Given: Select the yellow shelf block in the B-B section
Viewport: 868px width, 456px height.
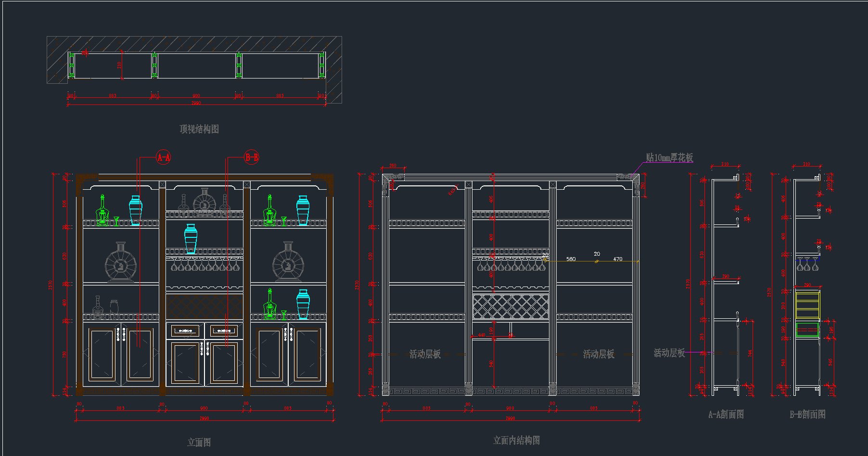Looking at the screenshot, I should tap(807, 305).
